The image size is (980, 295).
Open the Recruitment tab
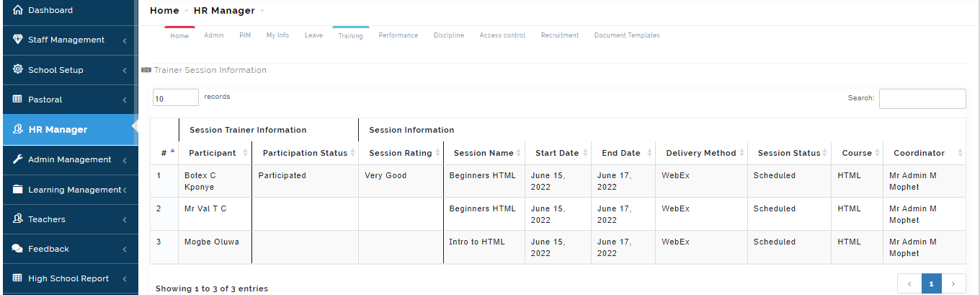click(560, 35)
